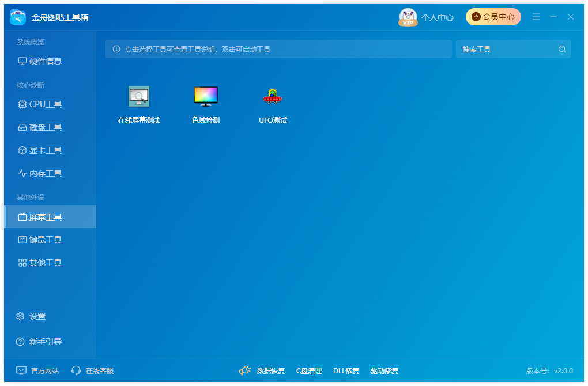This screenshot has width=588, height=386.
Task: Minimize the toolbox window
Action: 553,17
